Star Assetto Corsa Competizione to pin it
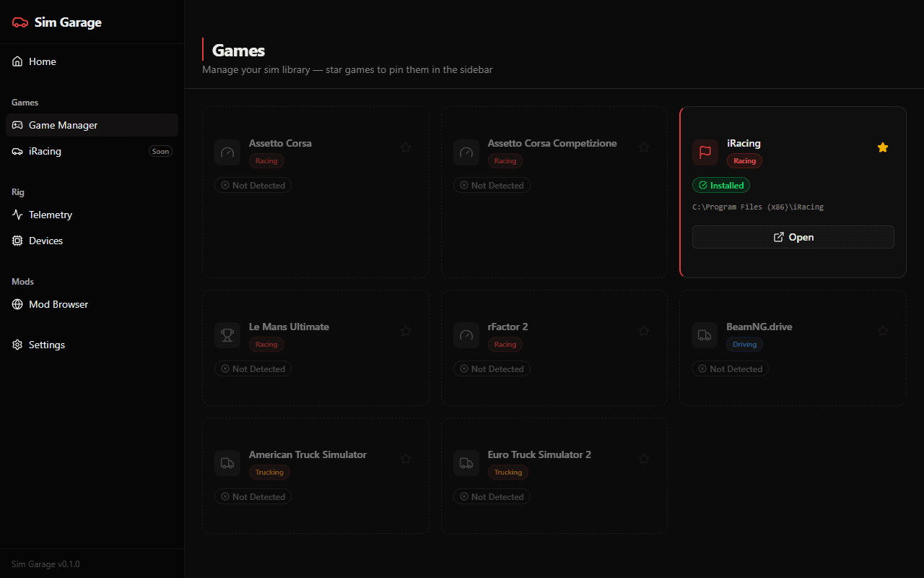 click(644, 147)
